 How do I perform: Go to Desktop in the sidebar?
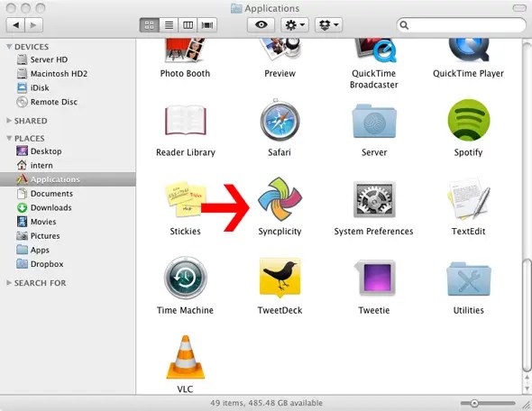(68, 151)
